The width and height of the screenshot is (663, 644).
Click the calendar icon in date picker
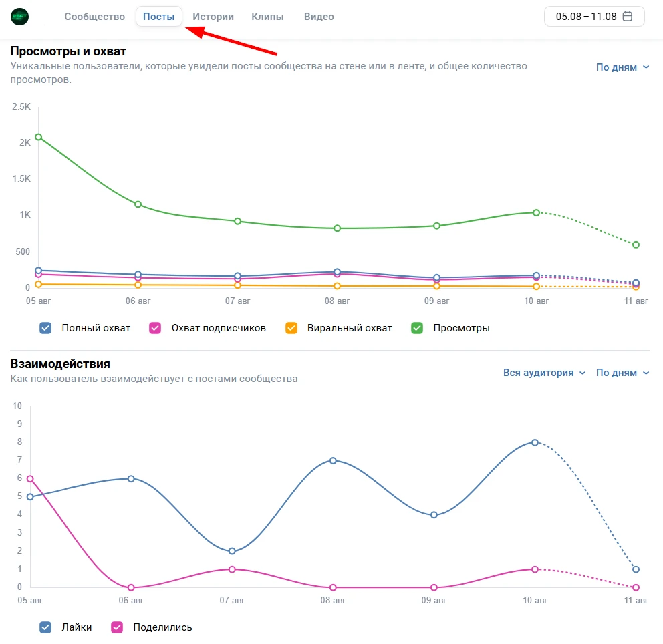627,17
